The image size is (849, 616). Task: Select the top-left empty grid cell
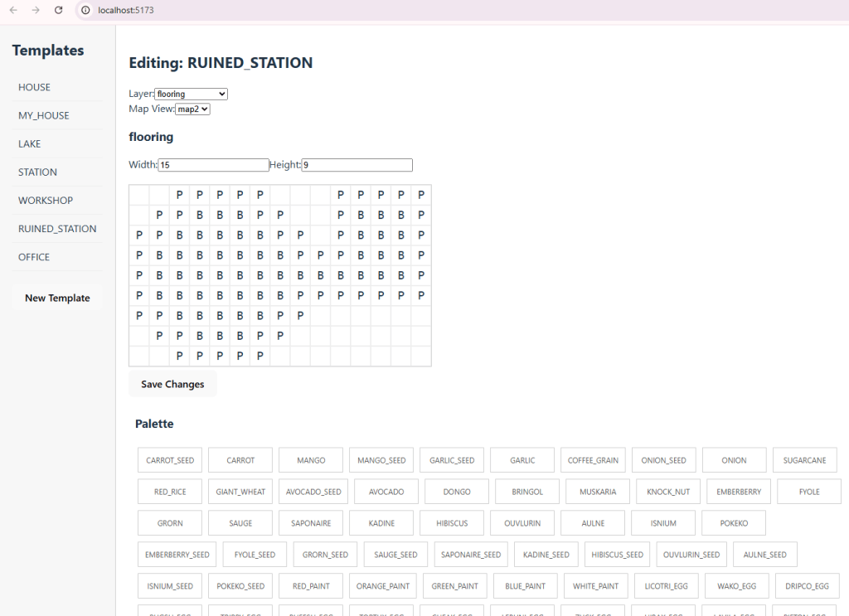139,195
